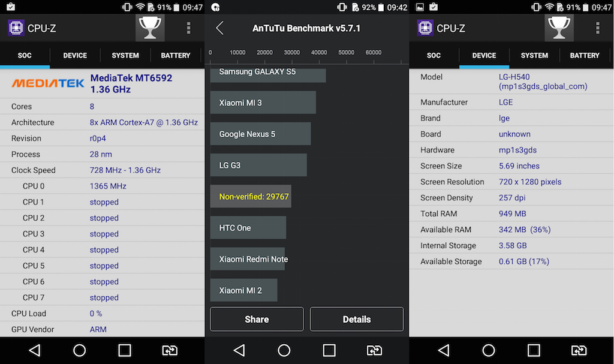Tap Internal Storage value 3.58 GB
The width and height of the screenshot is (614, 364).
click(513, 246)
